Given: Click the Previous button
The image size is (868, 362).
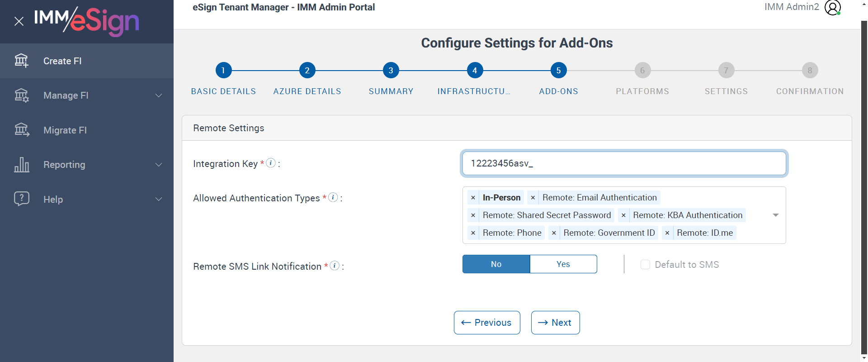Looking at the screenshot, I should (x=487, y=323).
